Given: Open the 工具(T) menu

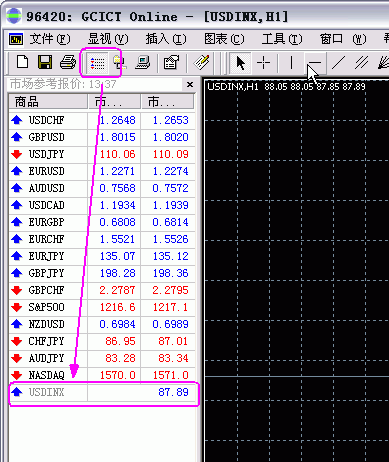Looking at the screenshot, I should coord(282,39).
